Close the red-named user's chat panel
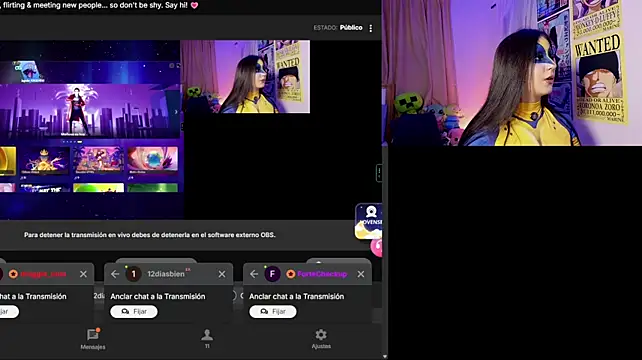 pyautogui.click(x=83, y=274)
